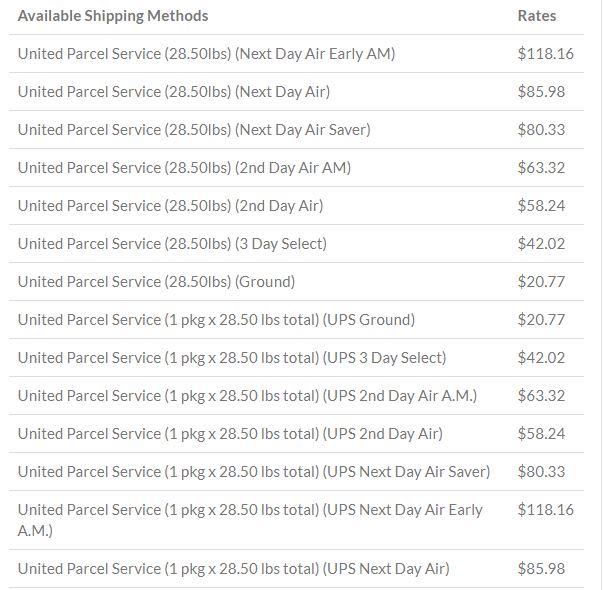The height and width of the screenshot is (590, 603).
Task: Choose the 1 pkg (UPS Ground) method
Action: point(217,320)
